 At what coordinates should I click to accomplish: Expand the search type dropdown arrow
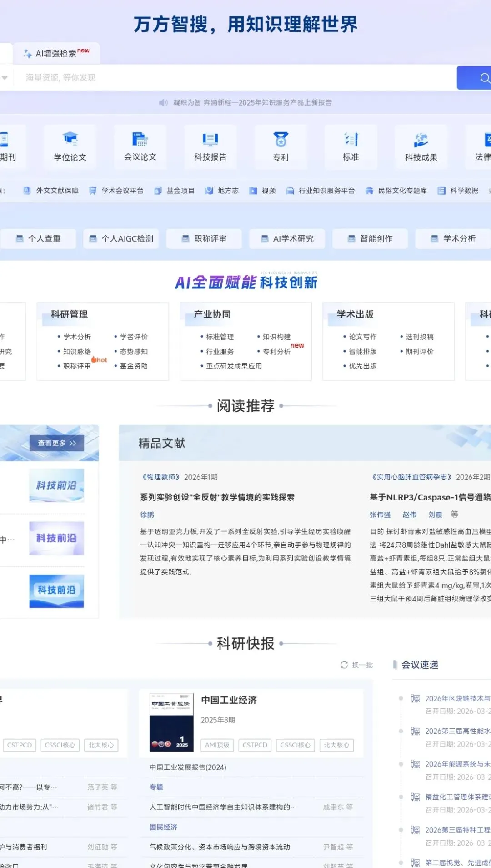pos(5,78)
